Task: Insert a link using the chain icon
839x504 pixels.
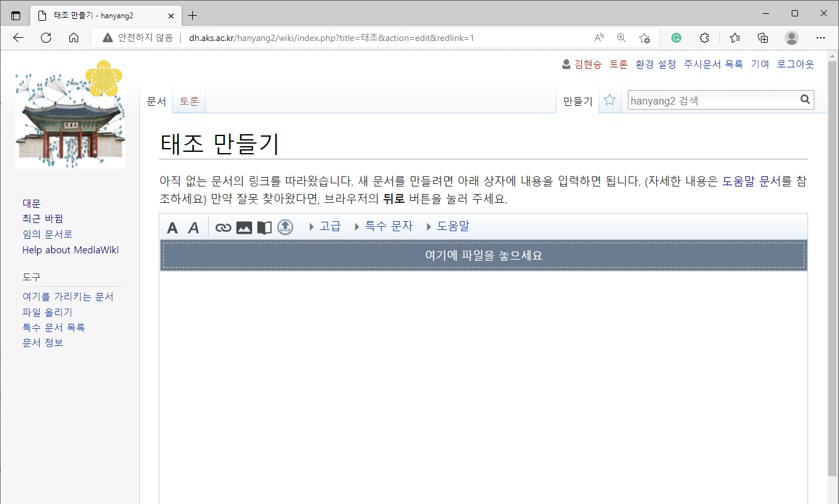Action: click(x=223, y=227)
